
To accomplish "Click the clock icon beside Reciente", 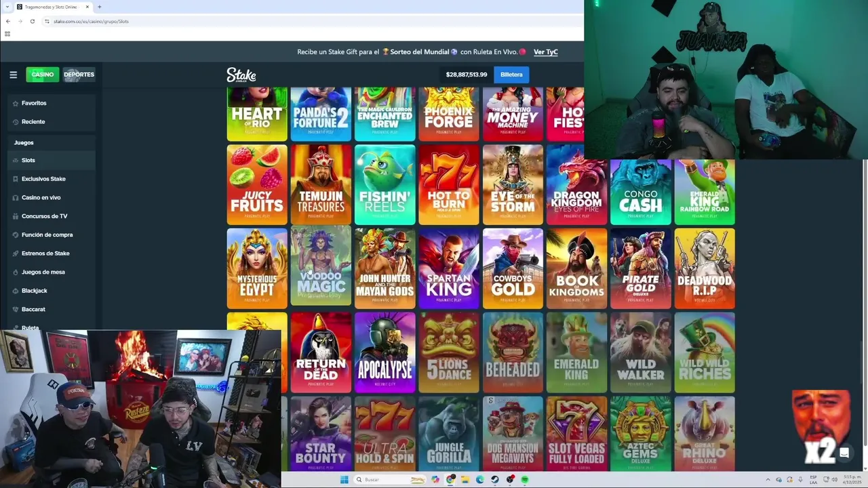I will [x=16, y=122].
